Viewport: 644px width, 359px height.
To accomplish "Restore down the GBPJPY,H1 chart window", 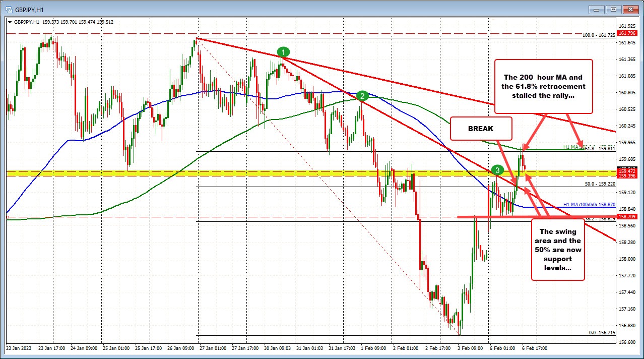I will [613, 9].
